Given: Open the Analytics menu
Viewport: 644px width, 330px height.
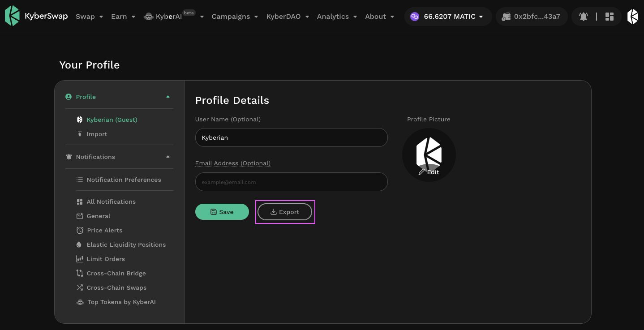Looking at the screenshot, I should pos(337,17).
